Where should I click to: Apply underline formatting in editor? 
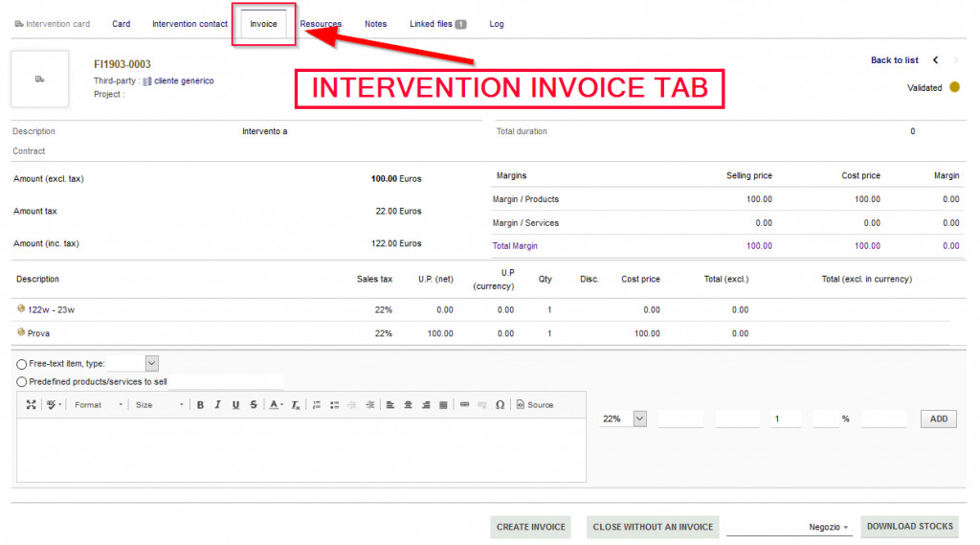235,405
